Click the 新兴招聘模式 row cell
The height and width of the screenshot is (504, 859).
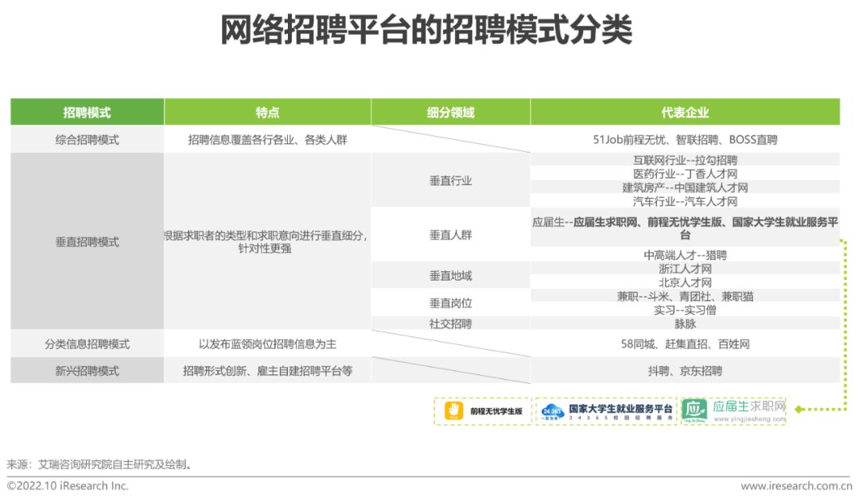point(87,371)
